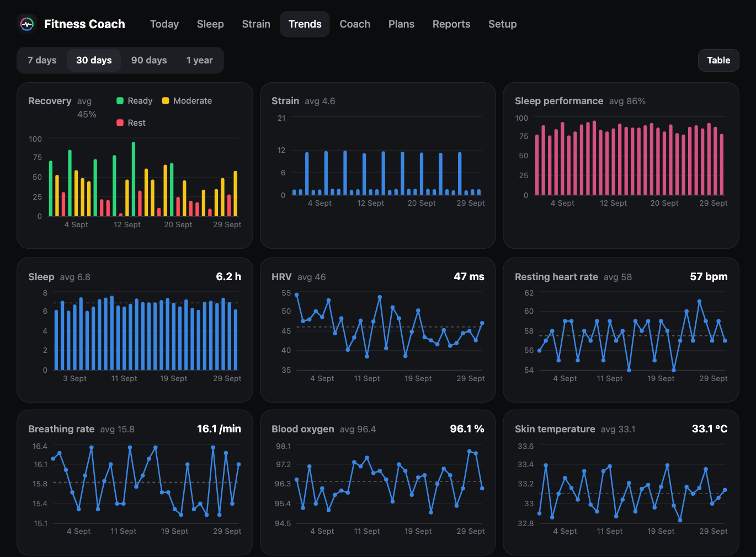Click the Resting heart rate title

[556, 277]
